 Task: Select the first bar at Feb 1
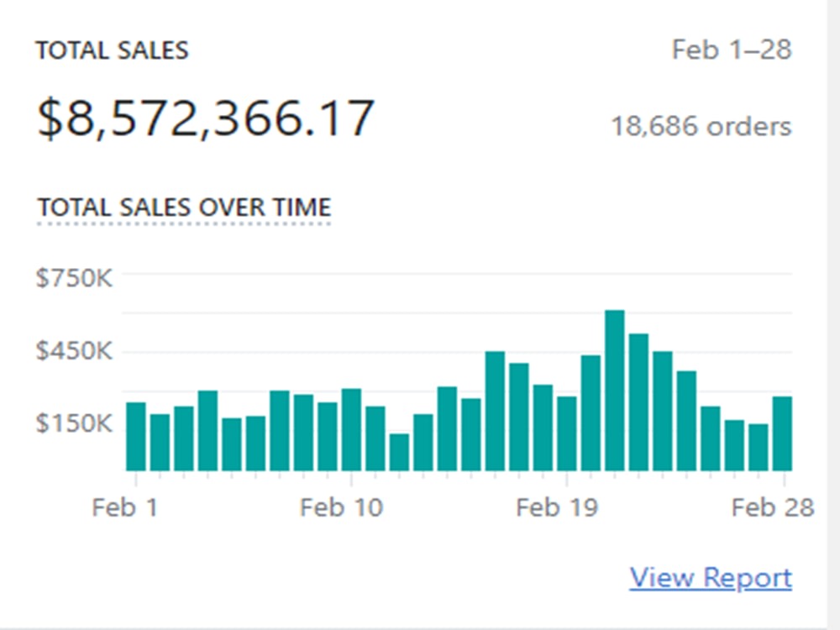[136, 437]
